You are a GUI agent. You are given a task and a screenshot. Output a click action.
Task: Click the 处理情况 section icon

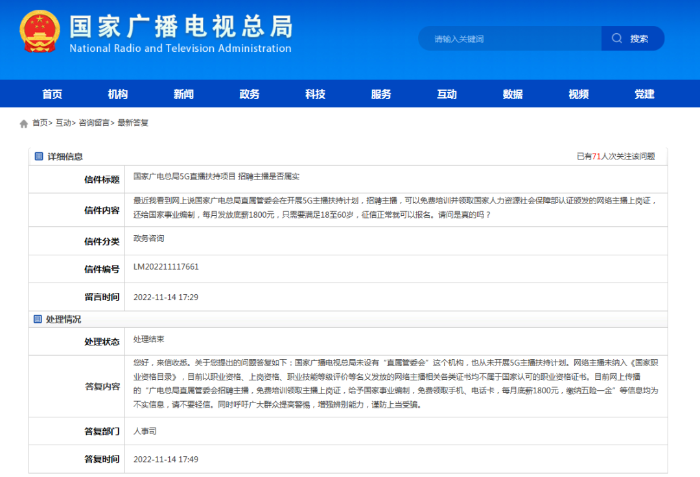38,319
